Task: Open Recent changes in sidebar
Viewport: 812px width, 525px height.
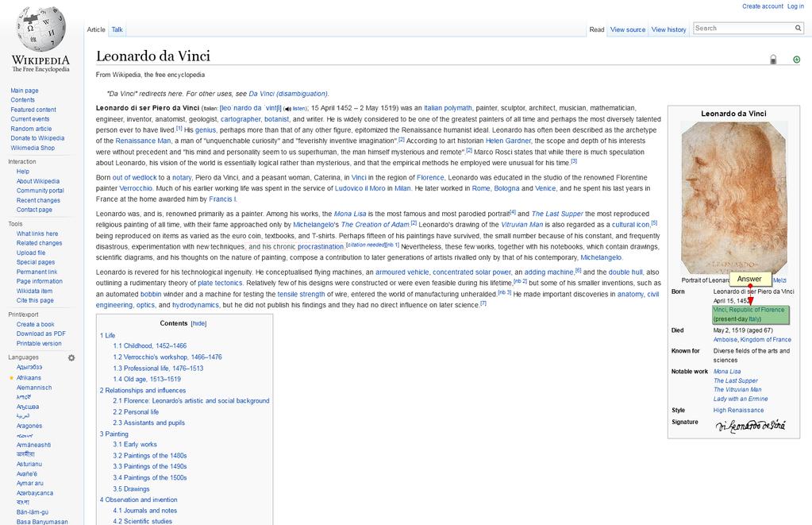Action: 38,201
